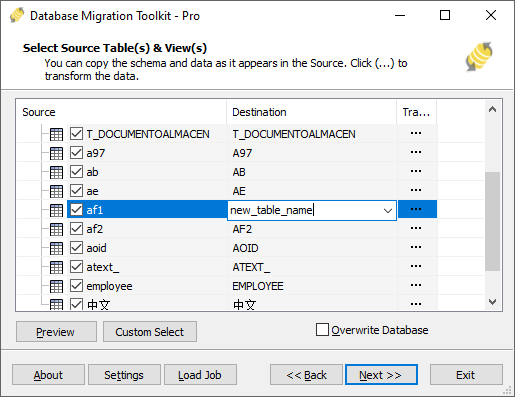Select the EMPLOYEE destination cell
The height and width of the screenshot is (397, 515).
(312, 286)
